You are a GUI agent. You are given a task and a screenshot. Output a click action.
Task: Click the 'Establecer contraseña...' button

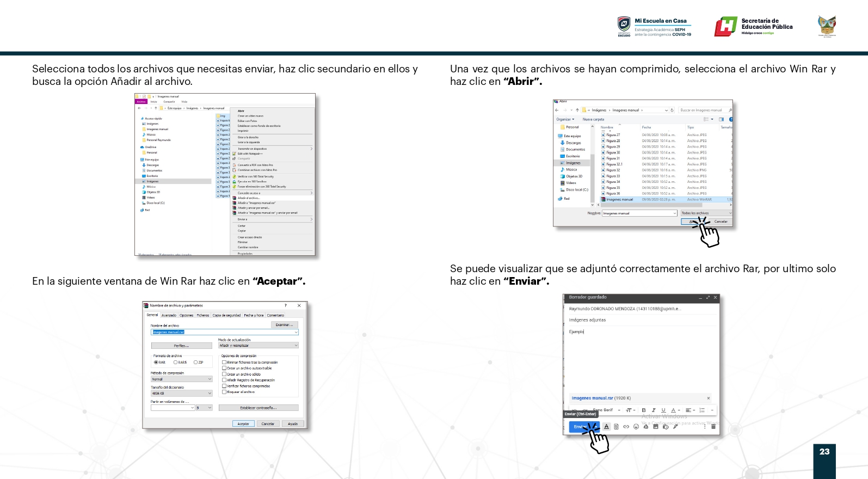point(258,408)
